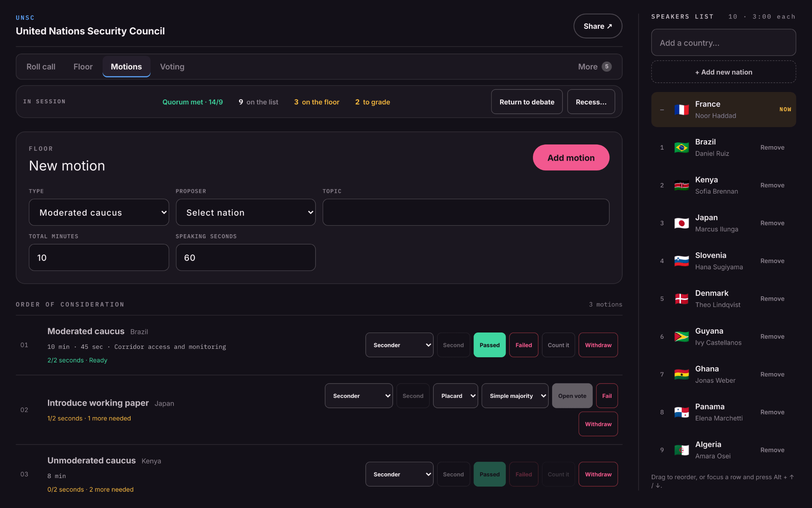Click the Kenya flag icon
This screenshot has width=812, height=508.
click(681, 185)
